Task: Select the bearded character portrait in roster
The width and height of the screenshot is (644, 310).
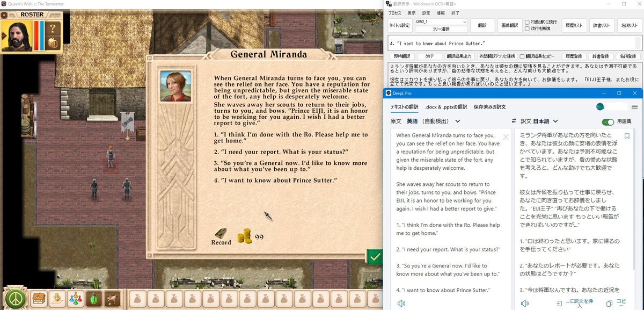Action: click(x=17, y=36)
